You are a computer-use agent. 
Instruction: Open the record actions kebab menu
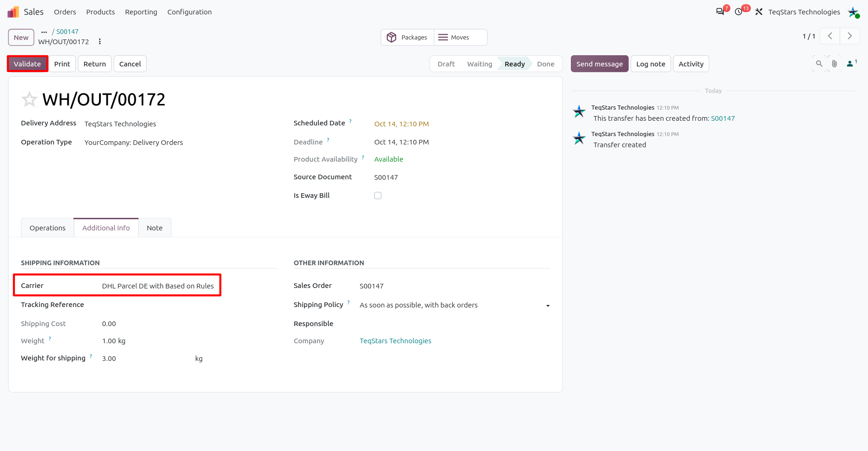point(99,41)
